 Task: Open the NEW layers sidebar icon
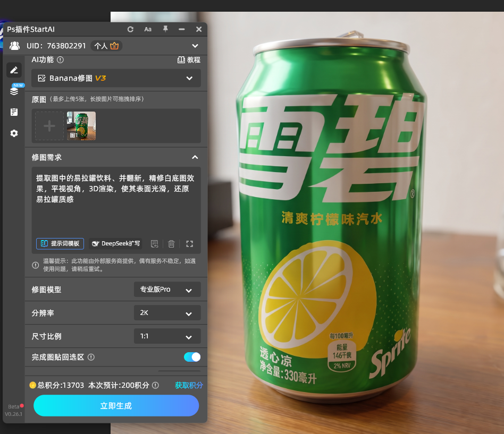coord(14,91)
